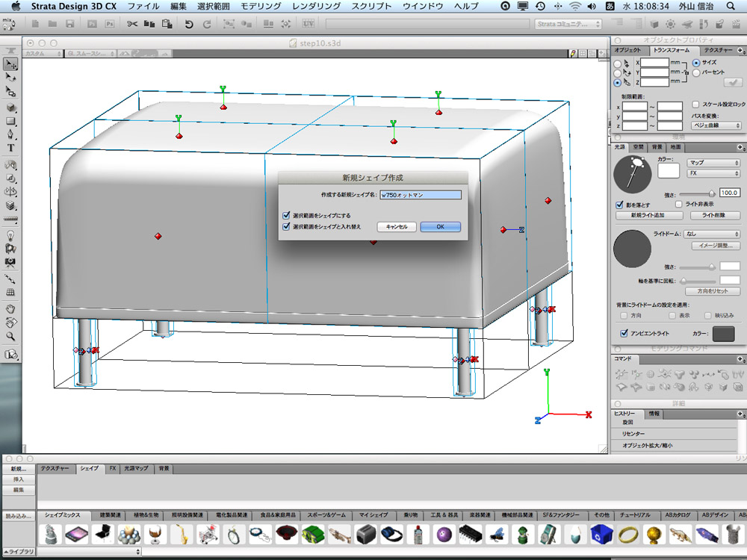Select the saxophone shape thumbnail
747x560 pixels.
point(181,535)
